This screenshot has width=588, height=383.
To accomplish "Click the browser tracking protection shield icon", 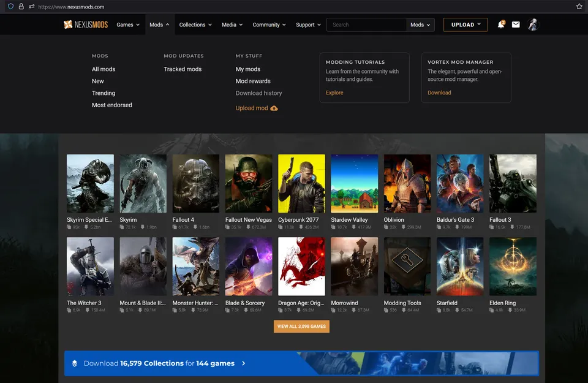I will click(x=11, y=6).
